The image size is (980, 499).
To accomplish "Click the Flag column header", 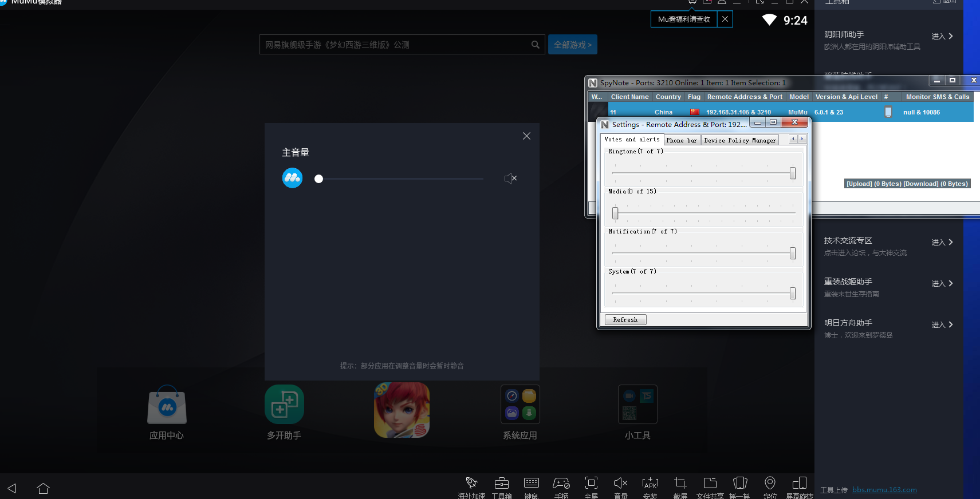I will click(694, 97).
